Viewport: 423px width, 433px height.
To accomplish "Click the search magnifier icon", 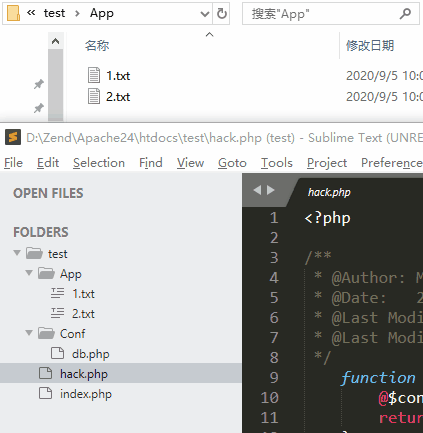I will [x=405, y=14].
